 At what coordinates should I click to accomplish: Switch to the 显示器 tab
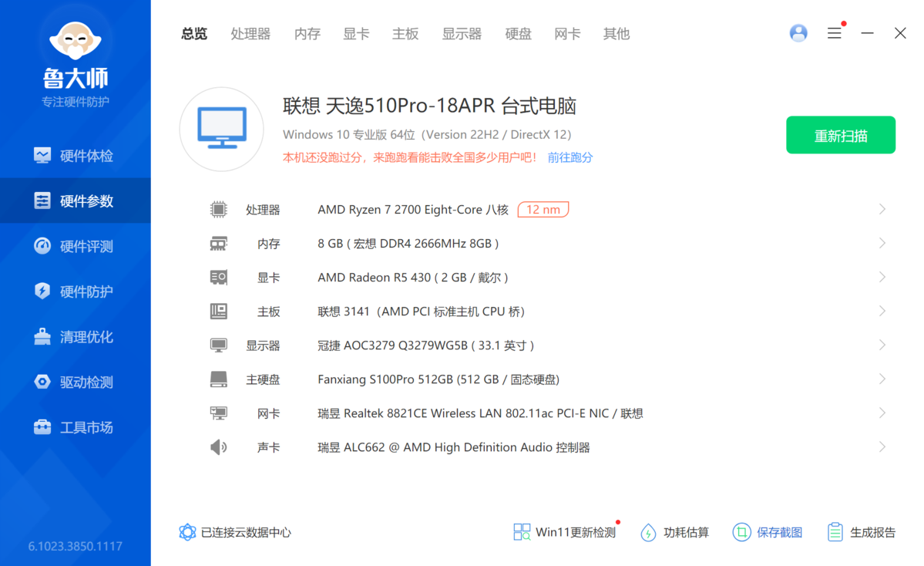click(x=462, y=34)
